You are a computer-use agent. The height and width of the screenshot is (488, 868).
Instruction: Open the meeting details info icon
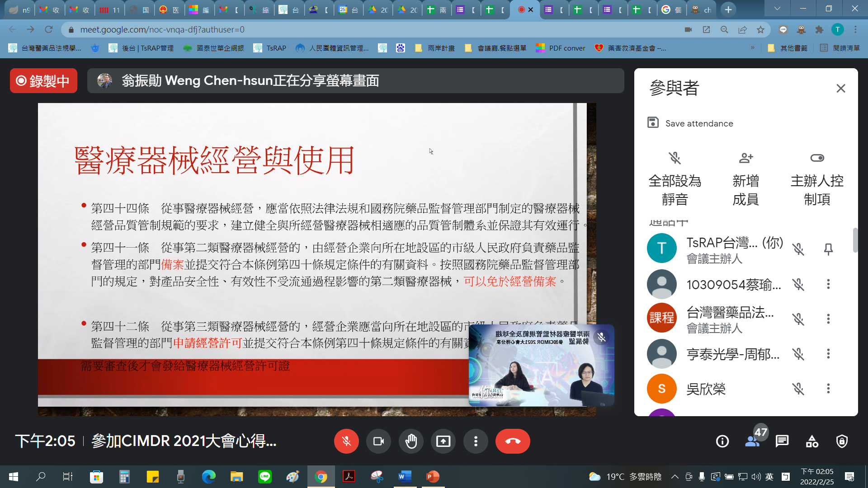722,441
